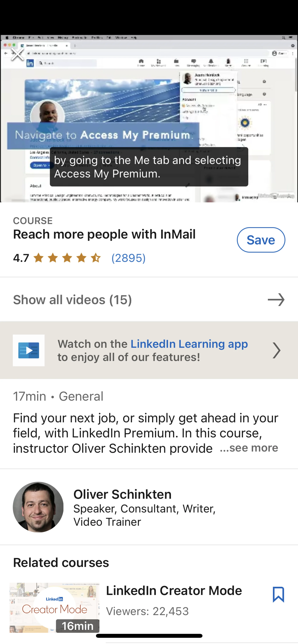Tap the blue LinkedIn Learning play icon
This screenshot has height=644, width=298.
(29, 350)
